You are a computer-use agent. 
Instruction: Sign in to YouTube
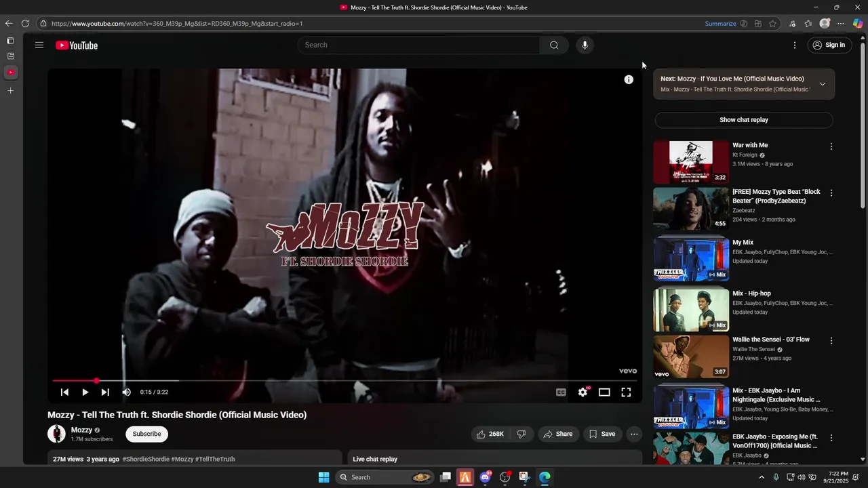[829, 45]
